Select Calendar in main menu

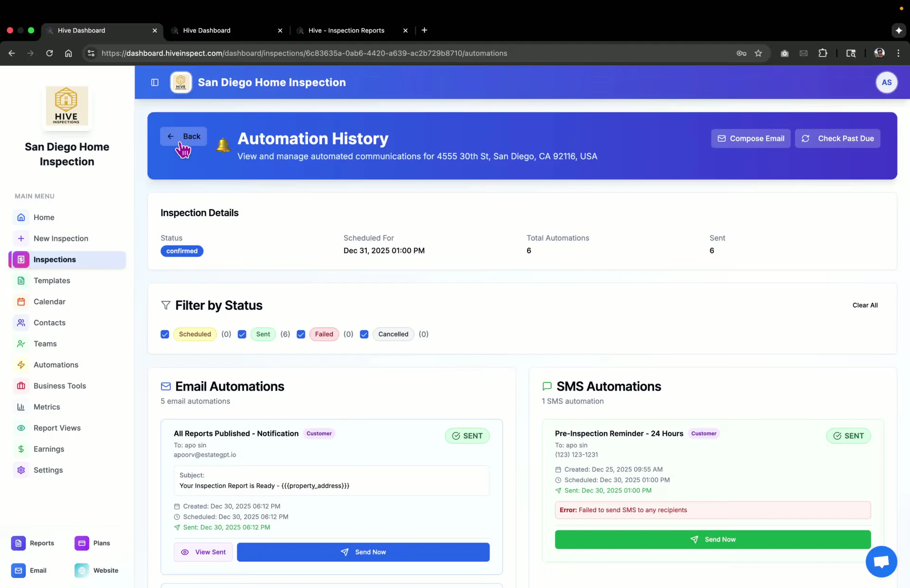click(49, 302)
